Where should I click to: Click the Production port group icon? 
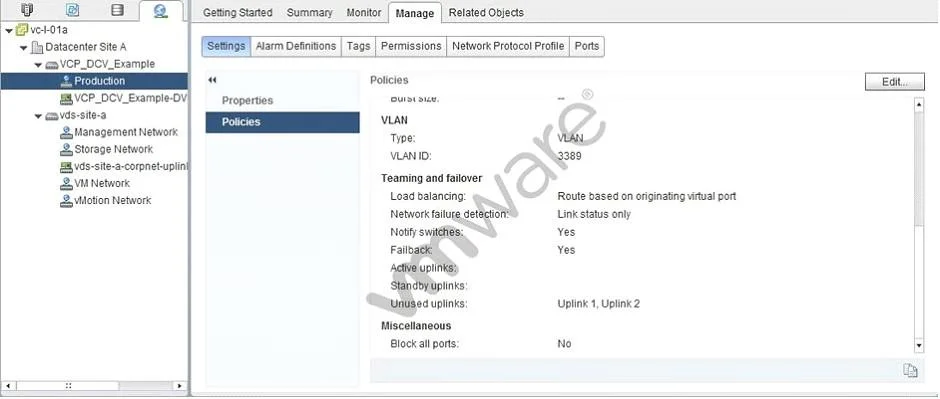pyautogui.click(x=67, y=81)
